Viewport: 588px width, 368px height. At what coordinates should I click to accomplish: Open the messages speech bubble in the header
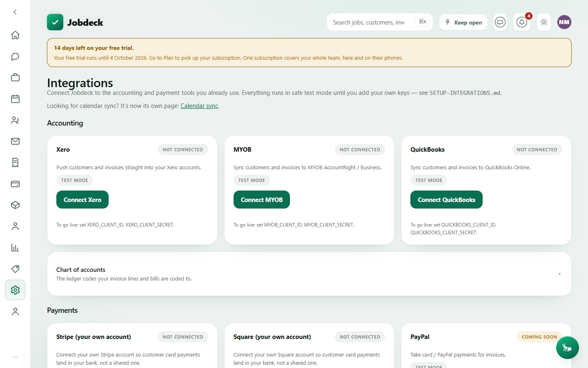tap(500, 22)
